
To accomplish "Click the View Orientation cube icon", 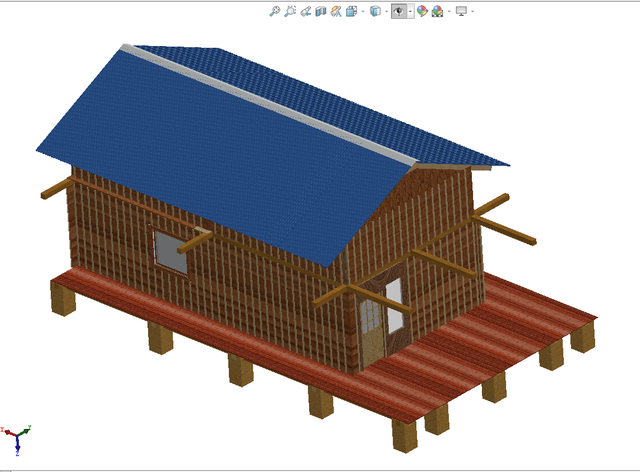I will pyautogui.click(x=351, y=11).
